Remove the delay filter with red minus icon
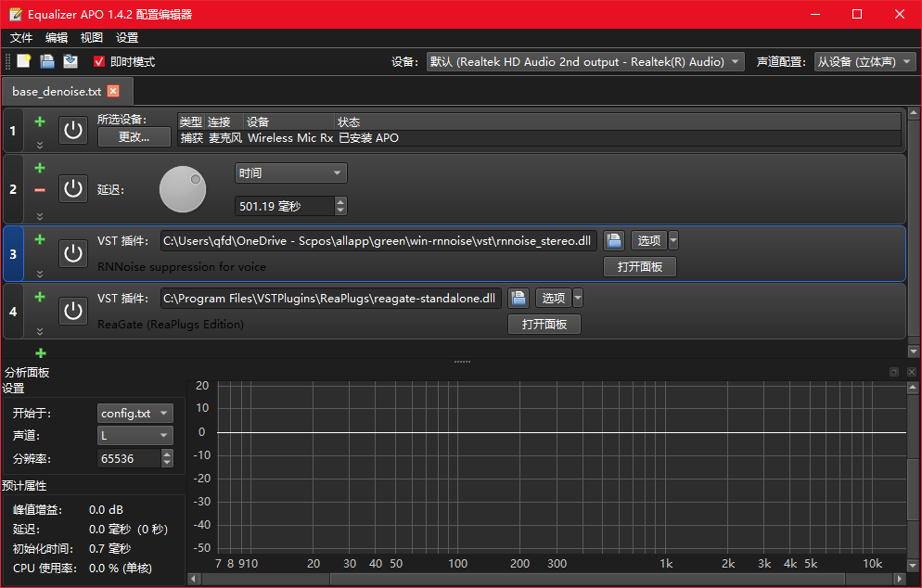This screenshot has width=922, height=588. coord(40,190)
